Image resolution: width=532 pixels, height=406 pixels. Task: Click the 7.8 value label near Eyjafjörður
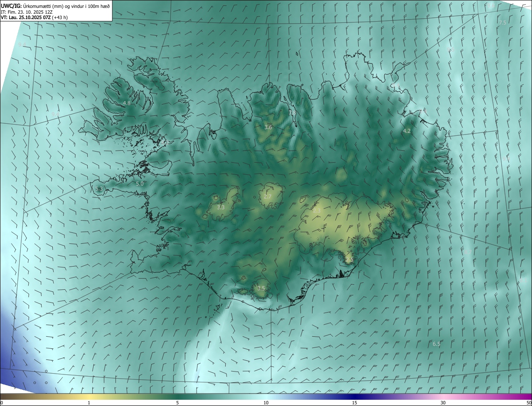(293, 113)
